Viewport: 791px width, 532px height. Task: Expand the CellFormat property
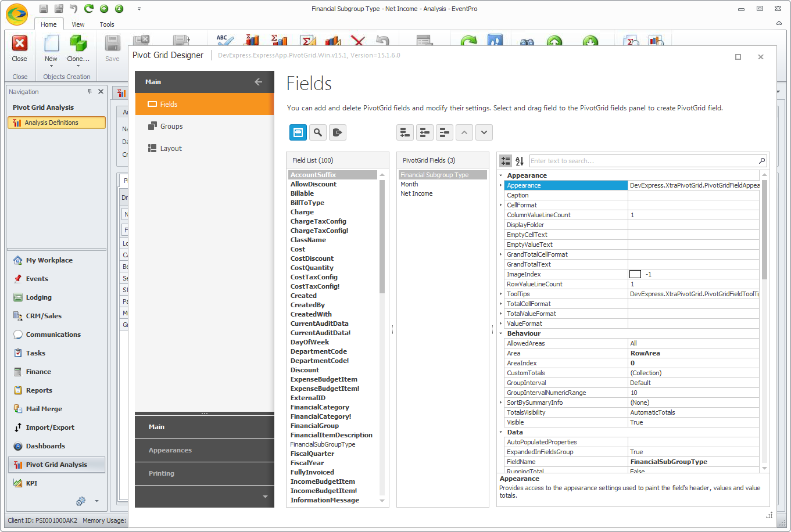[x=501, y=205]
